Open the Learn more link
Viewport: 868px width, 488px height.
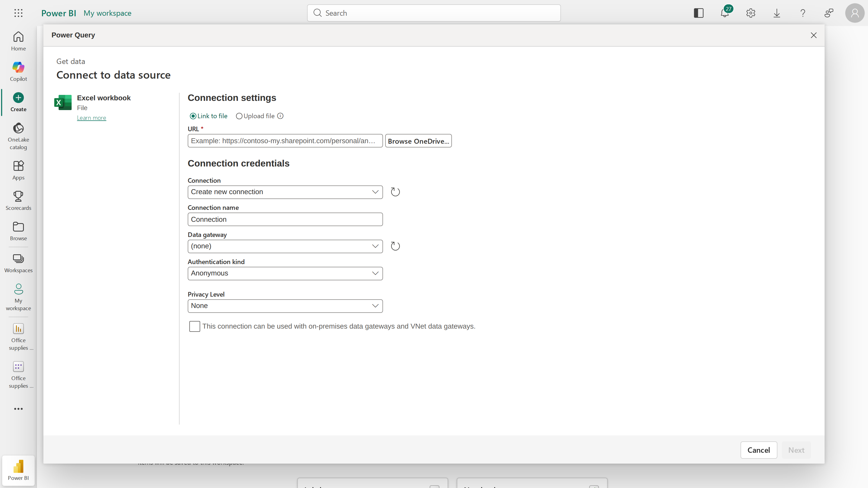[91, 118]
